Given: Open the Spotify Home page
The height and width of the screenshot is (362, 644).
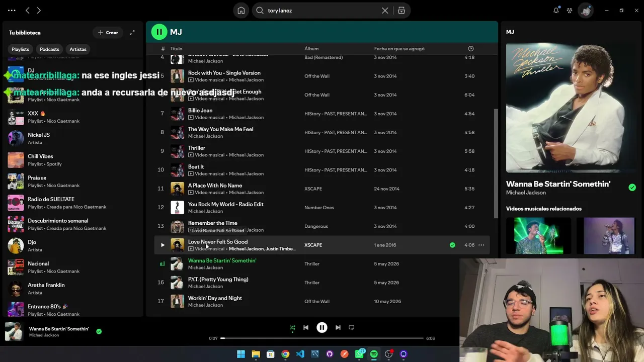Looking at the screenshot, I should pos(241,11).
